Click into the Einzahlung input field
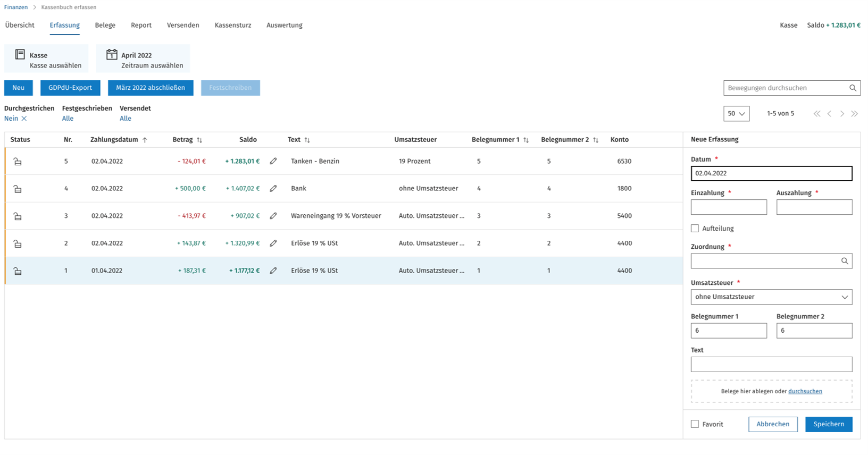Image resolution: width=868 pixels, height=455 pixels. coord(728,207)
